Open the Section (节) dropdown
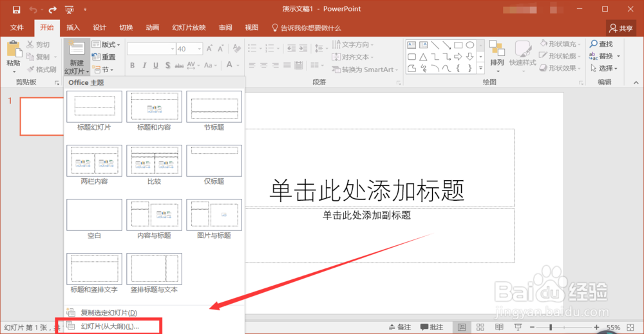 coord(102,70)
